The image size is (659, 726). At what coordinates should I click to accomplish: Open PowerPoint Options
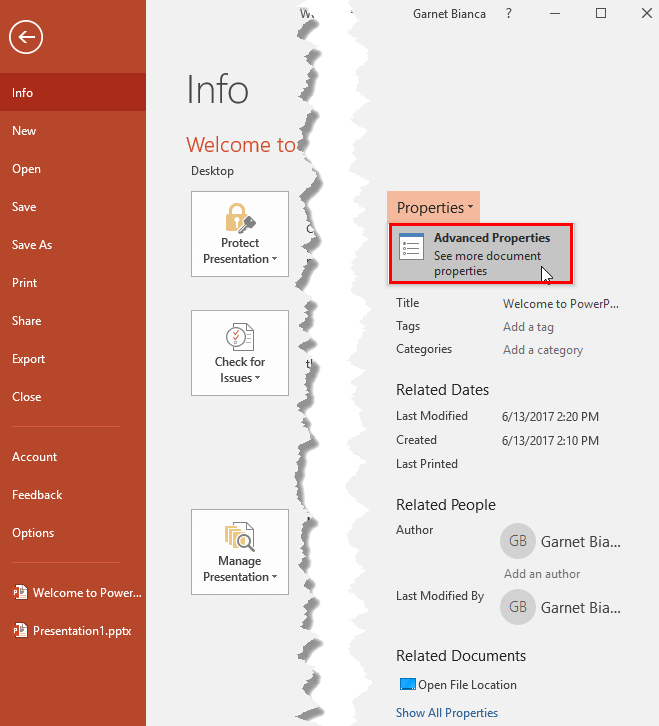coord(73,532)
